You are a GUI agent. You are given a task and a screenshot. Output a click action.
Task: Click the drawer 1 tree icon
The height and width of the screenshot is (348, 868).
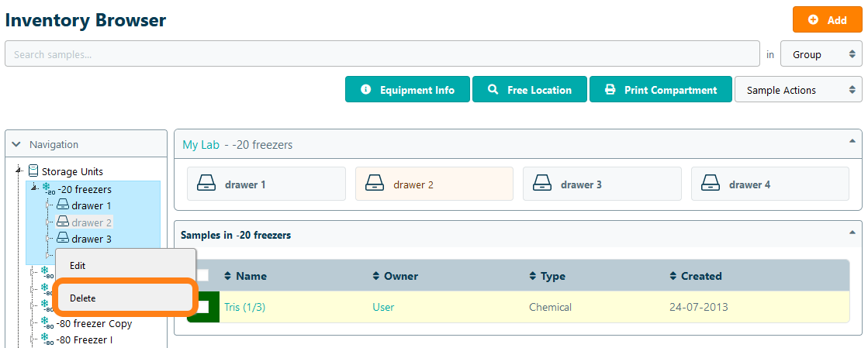point(63,205)
